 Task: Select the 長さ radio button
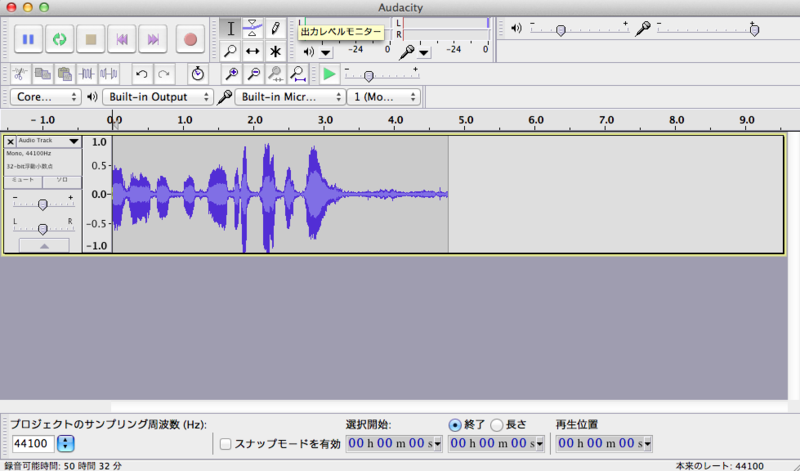click(x=496, y=425)
